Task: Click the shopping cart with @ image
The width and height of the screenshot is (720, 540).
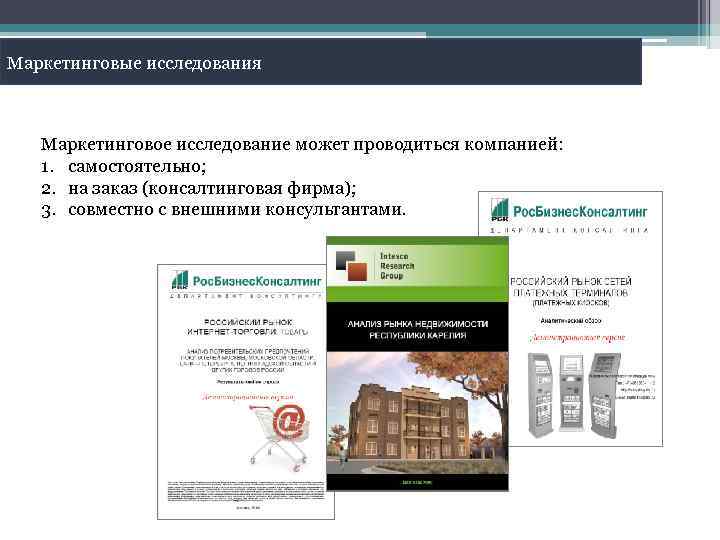Action: [280, 437]
